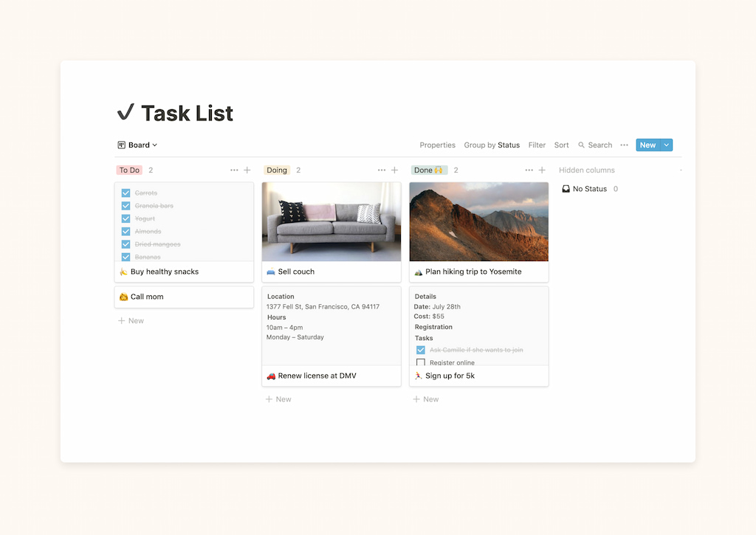This screenshot has width=756, height=535.
Task: Click the Date: July 28th text
Action: pyautogui.click(x=437, y=306)
